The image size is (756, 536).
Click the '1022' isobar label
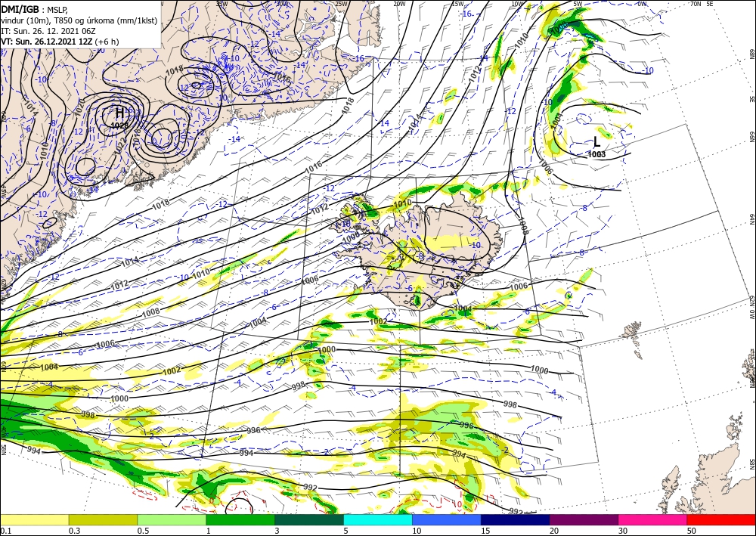(120, 147)
